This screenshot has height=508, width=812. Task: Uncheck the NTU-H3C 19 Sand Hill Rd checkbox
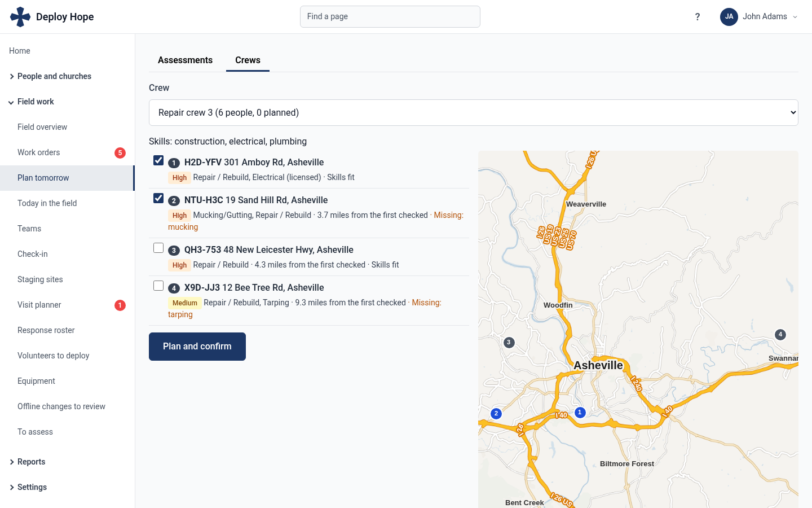pos(158,198)
